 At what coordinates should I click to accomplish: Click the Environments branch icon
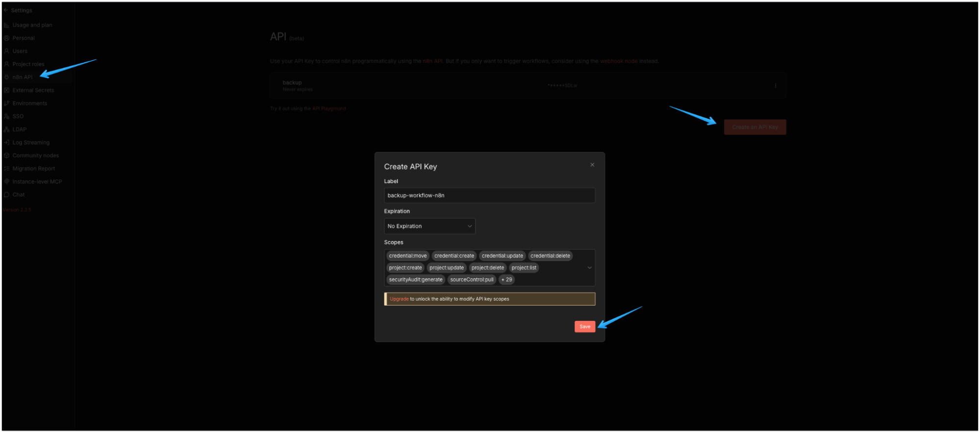coord(7,103)
